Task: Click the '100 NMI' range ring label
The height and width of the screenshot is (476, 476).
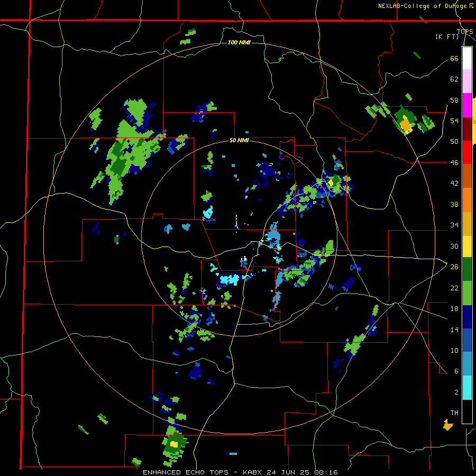Action: click(239, 42)
